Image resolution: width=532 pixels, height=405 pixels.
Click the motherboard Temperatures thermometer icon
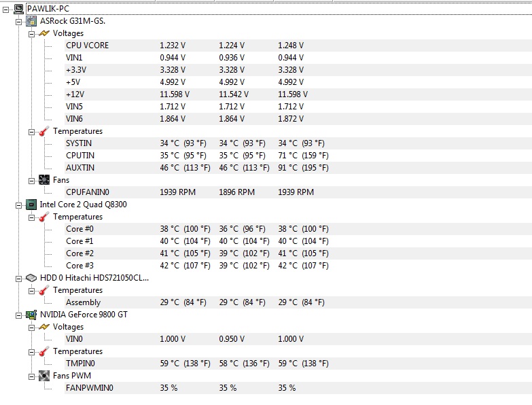[x=44, y=131]
